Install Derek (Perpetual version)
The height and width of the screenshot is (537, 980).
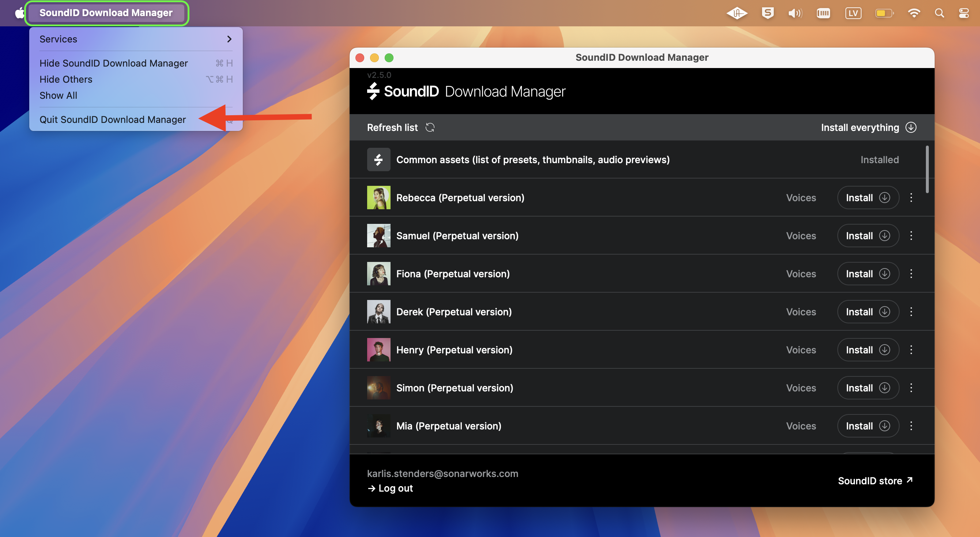pyautogui.click(x=868, y=312)
